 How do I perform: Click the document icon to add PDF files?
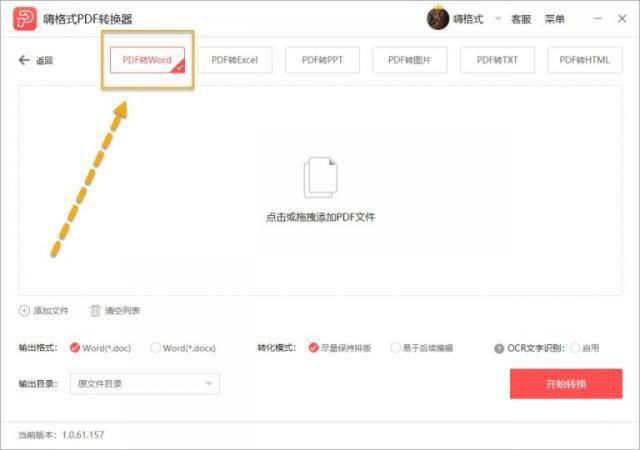coord(321,177)
